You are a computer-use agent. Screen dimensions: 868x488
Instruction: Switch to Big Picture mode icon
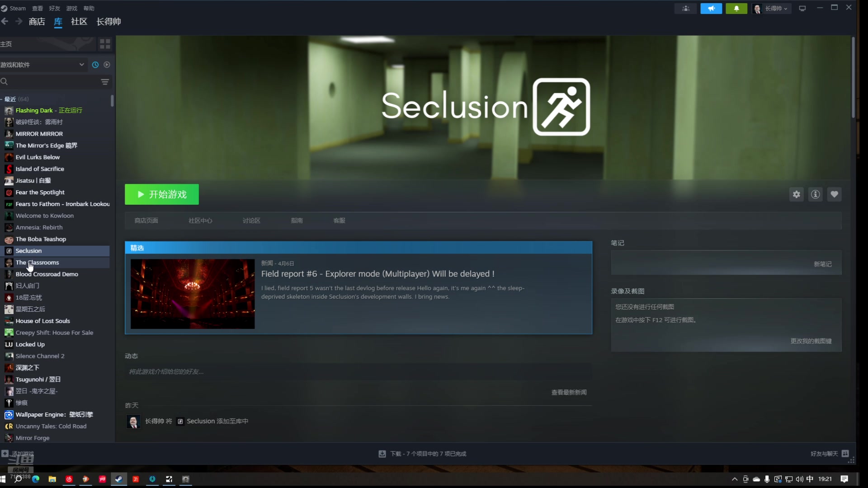802,8
